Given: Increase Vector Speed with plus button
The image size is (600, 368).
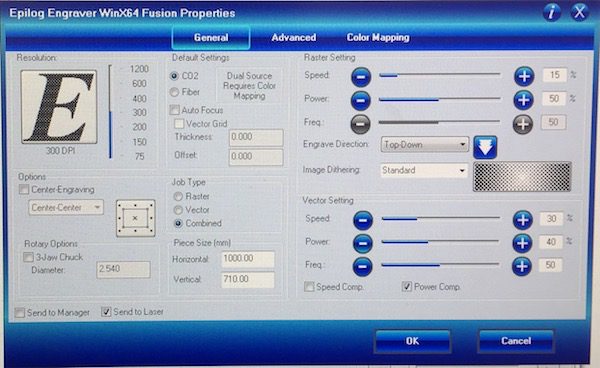Looking at the screenshot, I should 523,220.
